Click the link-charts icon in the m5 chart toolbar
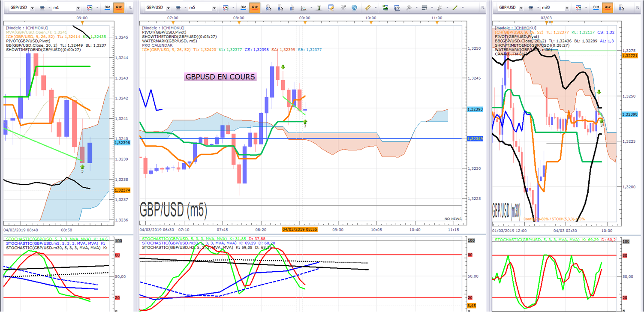The image size is (644, 312). click(178, 7)
